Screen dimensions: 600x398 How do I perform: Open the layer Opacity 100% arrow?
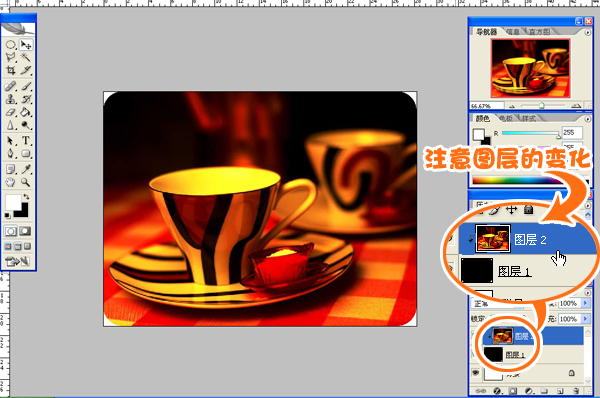(585, 303)
